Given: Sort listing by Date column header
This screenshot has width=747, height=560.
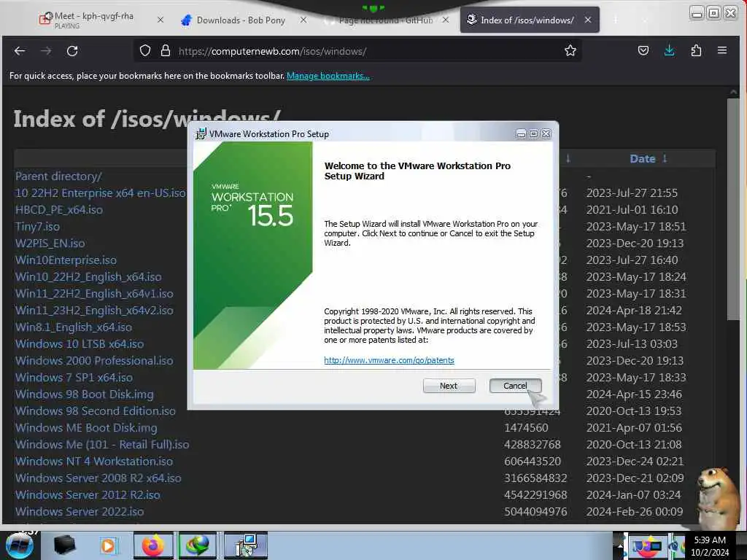Looking at the screenshot, I should click(x=642, y=159).
